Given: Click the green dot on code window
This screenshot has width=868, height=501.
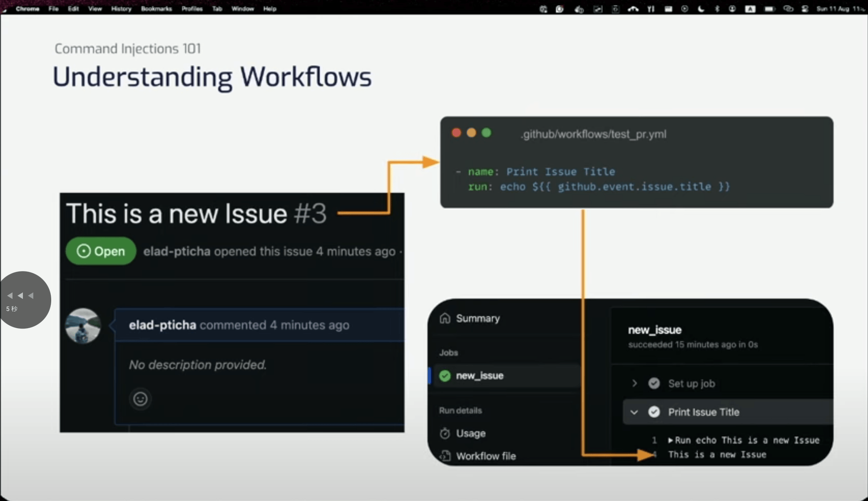Looking at the screenshot, I should pyautogui.click(x=486, y=133).
